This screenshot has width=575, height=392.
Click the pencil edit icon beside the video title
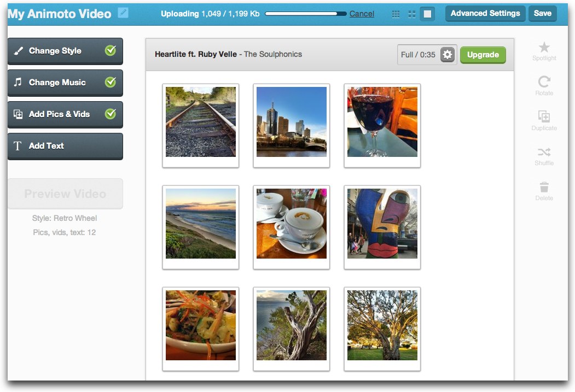[x=122, y=13]
